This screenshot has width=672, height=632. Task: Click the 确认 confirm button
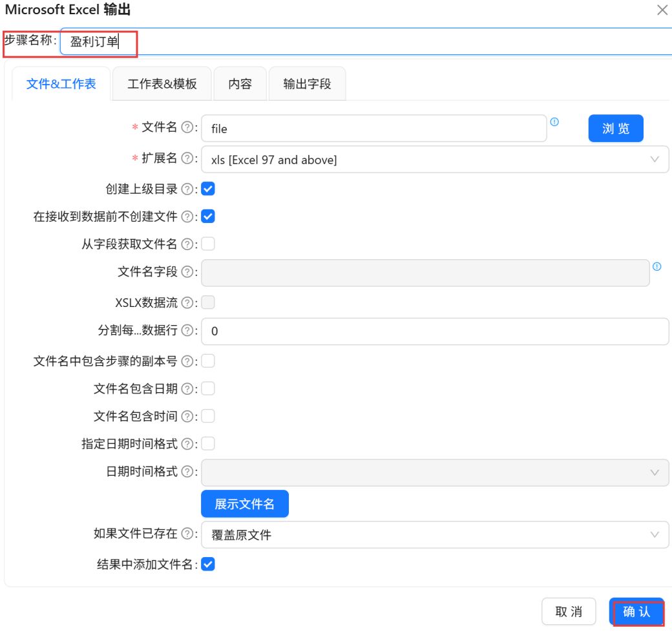[636, 611]
